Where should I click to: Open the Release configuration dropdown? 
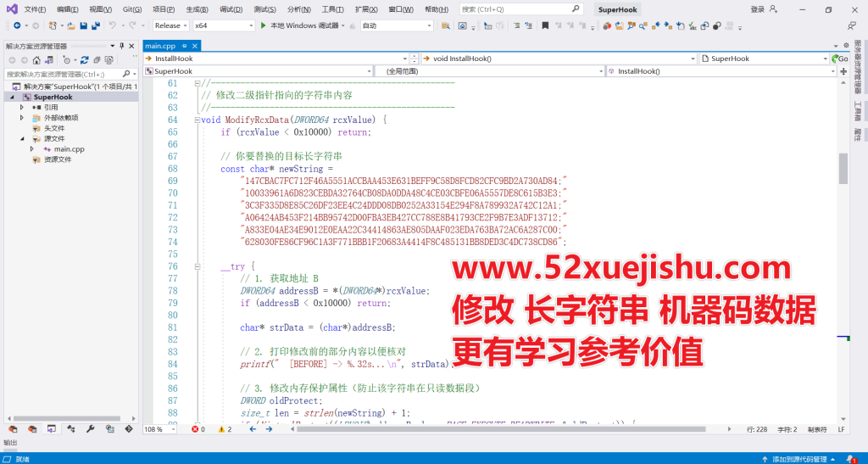click(170, 25)
